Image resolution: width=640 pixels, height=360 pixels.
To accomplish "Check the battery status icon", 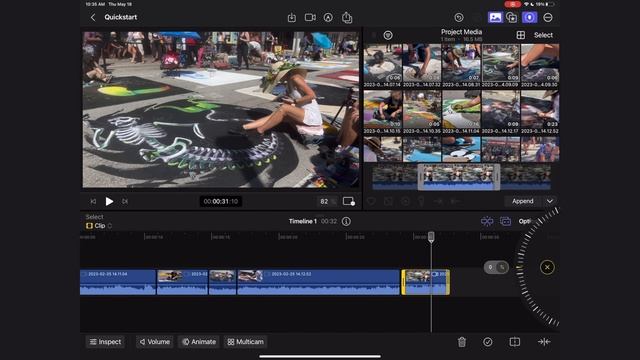I will tap(550, 4).
